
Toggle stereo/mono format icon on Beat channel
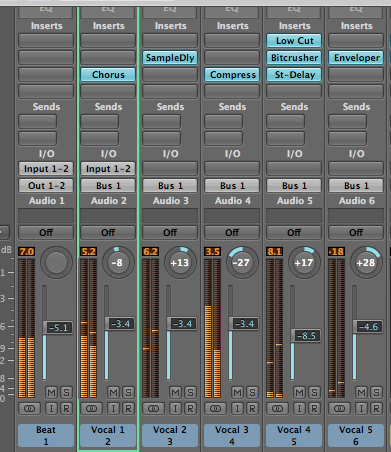[x=29, y=408]
